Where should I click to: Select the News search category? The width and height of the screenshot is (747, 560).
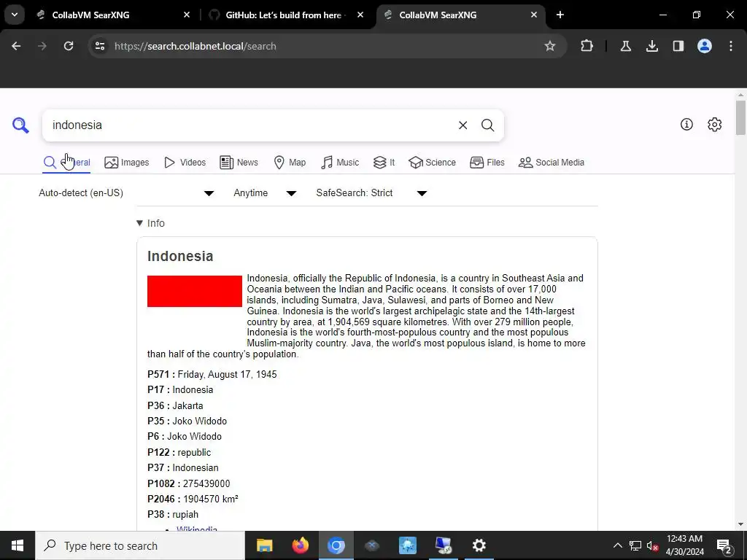point(239,163)
